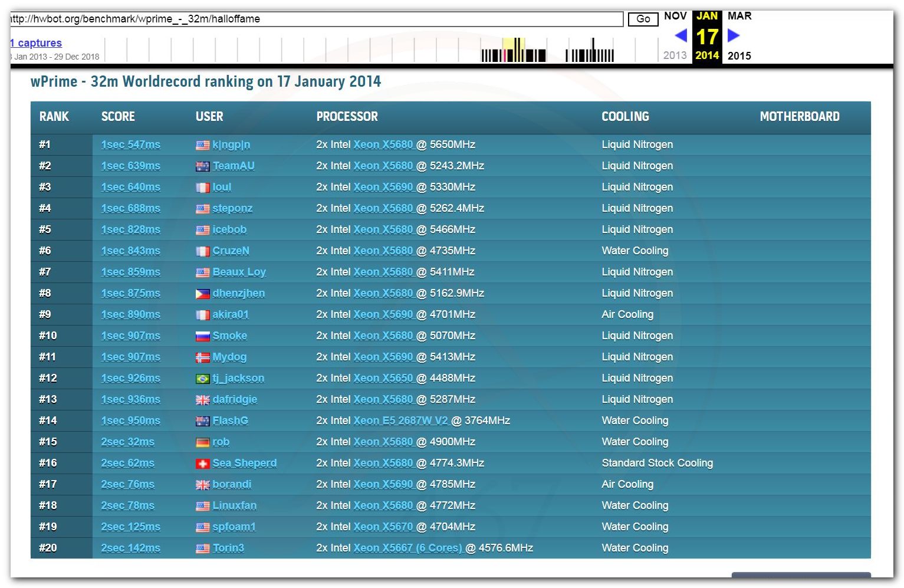Screen dimensions: 904x588
Task: Open Linuxfan user profile
Action: coord(234,505)
